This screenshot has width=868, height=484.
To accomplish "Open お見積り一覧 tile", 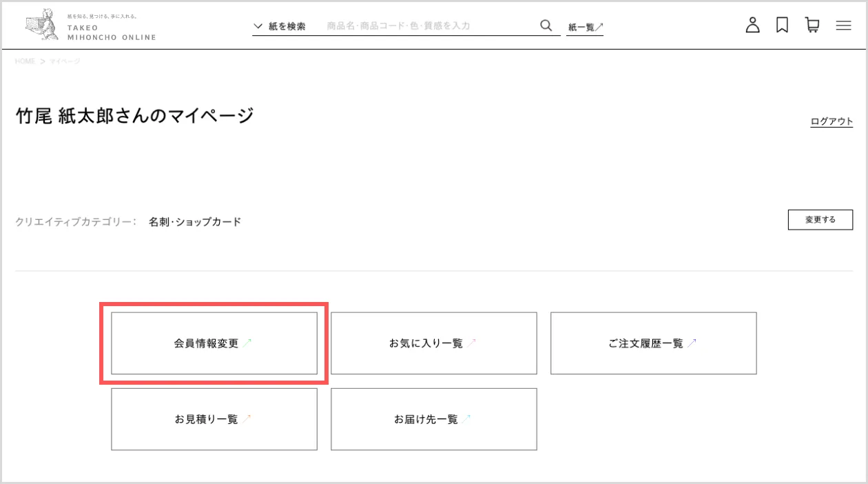I will point(214,419).
